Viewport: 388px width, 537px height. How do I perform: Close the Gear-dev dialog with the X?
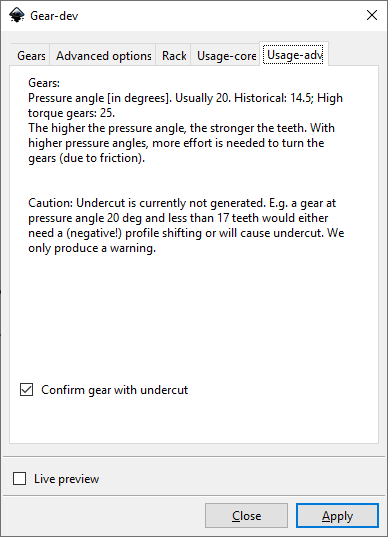tap(372, 15)
